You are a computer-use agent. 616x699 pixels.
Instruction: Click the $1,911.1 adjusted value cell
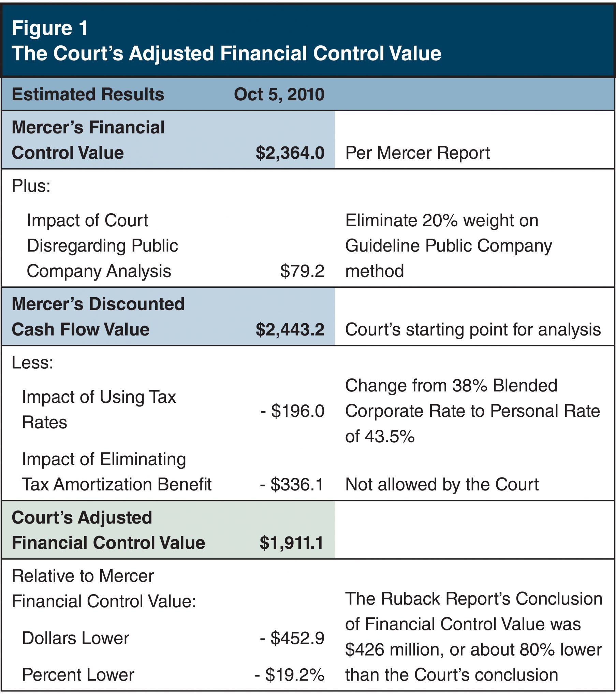pyautogui.click(x=291, y=543)
